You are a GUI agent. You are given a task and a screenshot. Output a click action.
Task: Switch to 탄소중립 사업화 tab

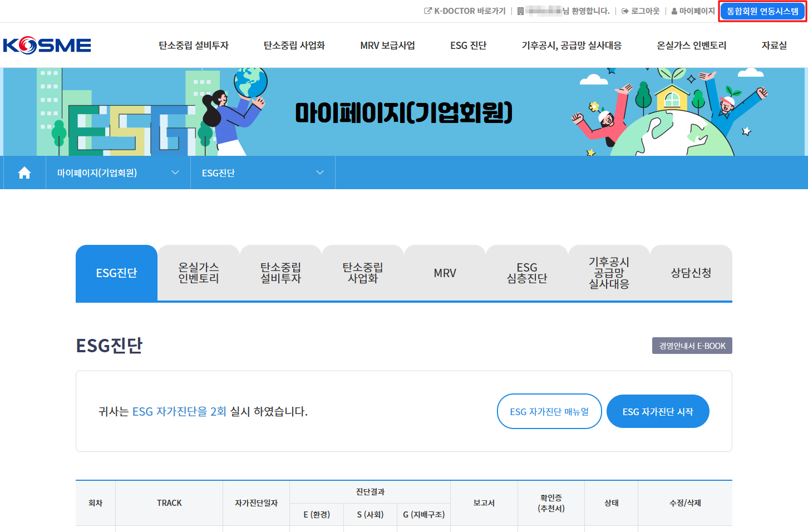pos(363,273)
